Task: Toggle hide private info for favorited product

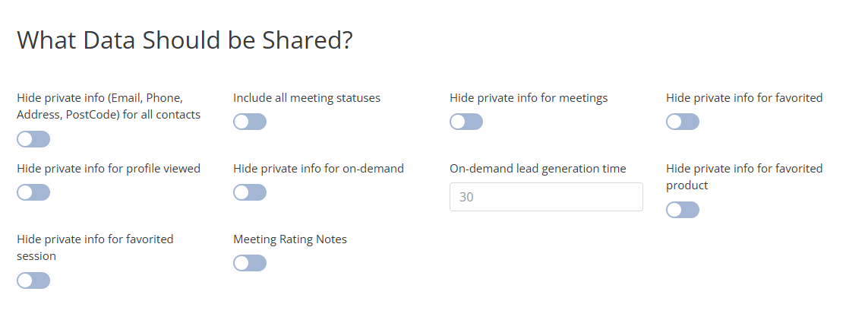Action: [x=683, y=210]
